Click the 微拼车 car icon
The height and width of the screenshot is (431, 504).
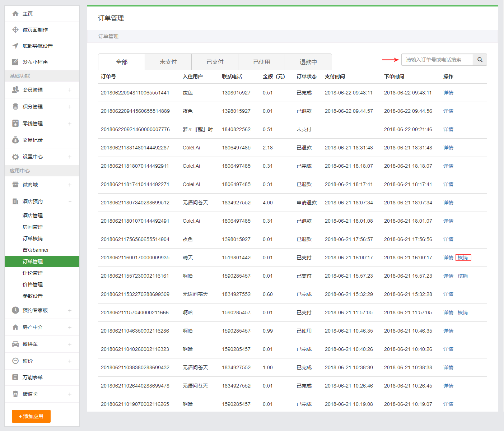pos(15,344)
